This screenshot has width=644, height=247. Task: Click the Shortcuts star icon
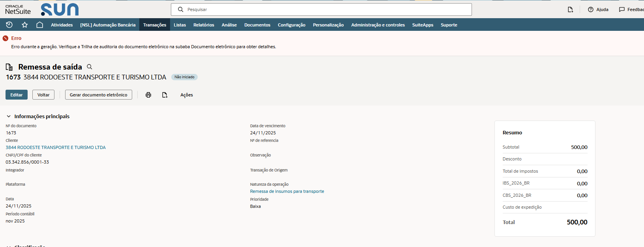[x=24, y=25]
